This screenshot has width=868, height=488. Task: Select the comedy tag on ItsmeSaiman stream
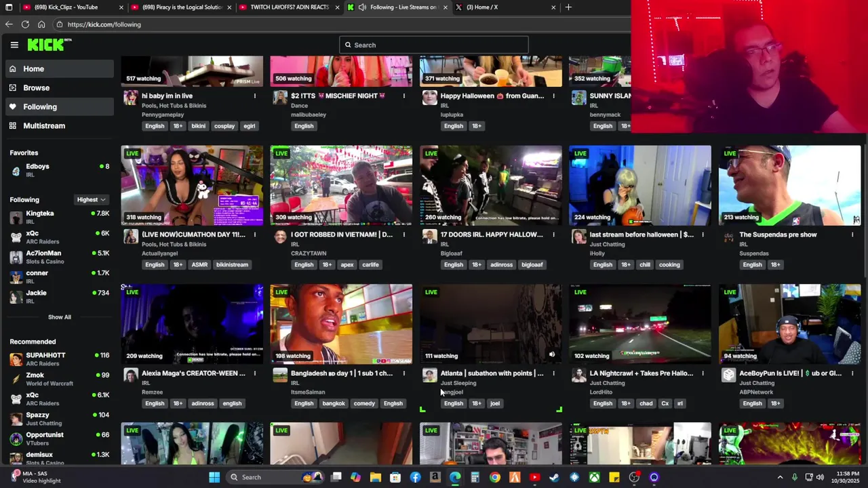tap(364, 403)
